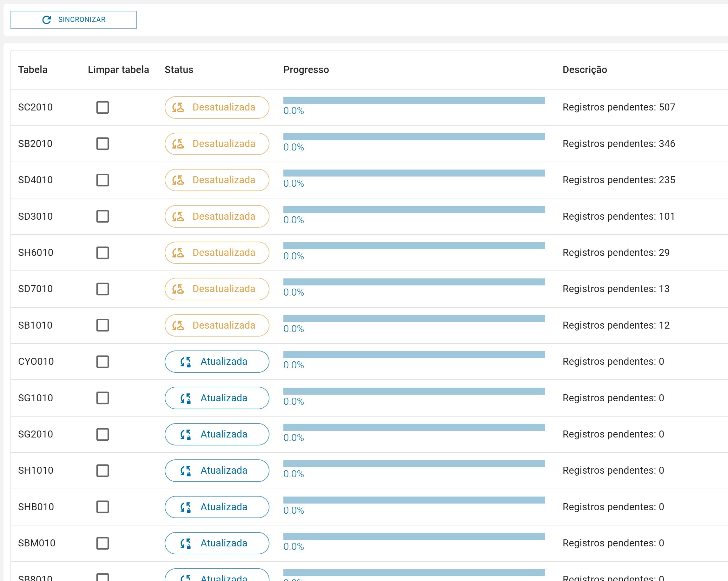The height and width of the screenshot is (581, 728).
Task: Toggle SH1010 Limpar tabela checkbox
Action: 103,471
